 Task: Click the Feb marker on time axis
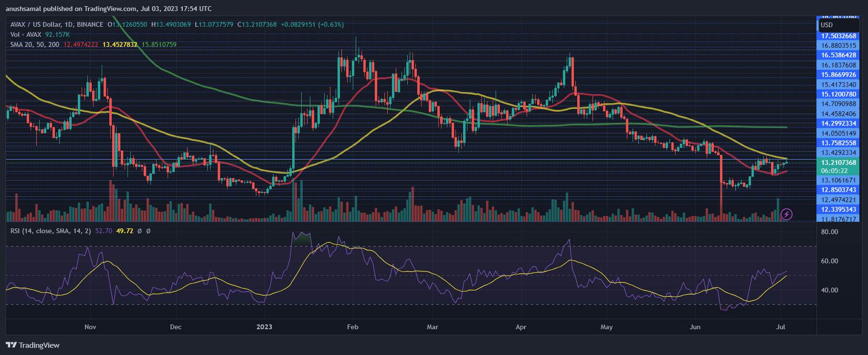[x=352, y=327]
